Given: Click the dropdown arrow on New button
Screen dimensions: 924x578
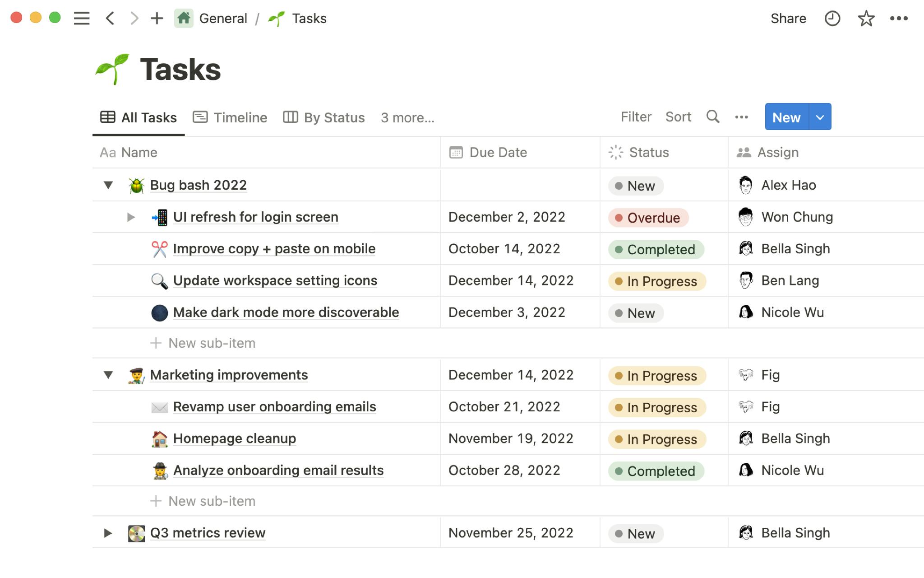Looking at the screenshot, I should (819, 117).
